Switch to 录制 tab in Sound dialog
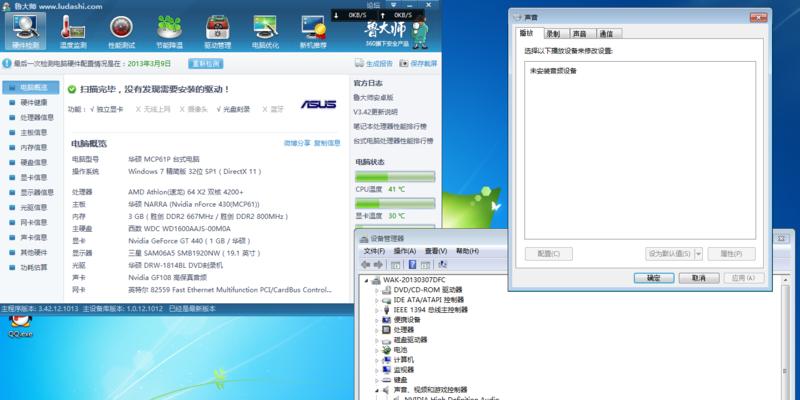This screenshot has height=400, width=800. [554, 34]
